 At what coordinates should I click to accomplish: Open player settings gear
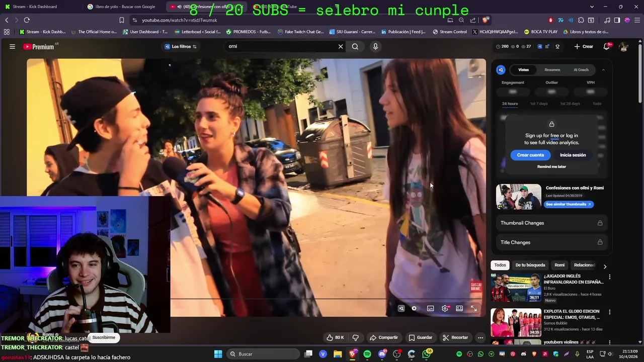click(x=445, y=308)
